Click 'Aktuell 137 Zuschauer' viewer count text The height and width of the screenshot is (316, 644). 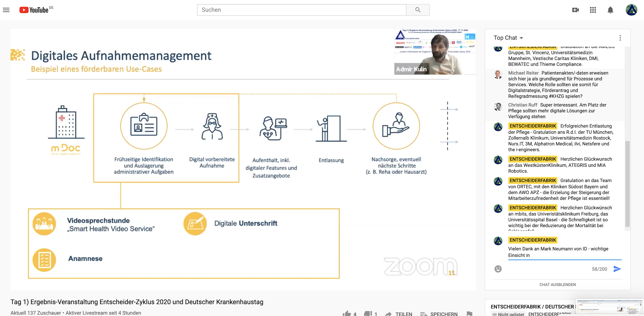(36, 313)
